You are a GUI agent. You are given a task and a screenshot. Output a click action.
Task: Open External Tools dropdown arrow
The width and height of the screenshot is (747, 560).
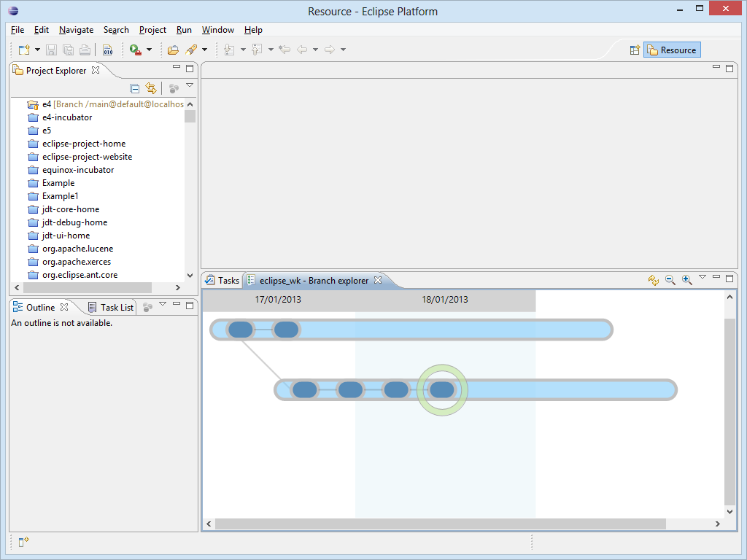click(149, 50)
